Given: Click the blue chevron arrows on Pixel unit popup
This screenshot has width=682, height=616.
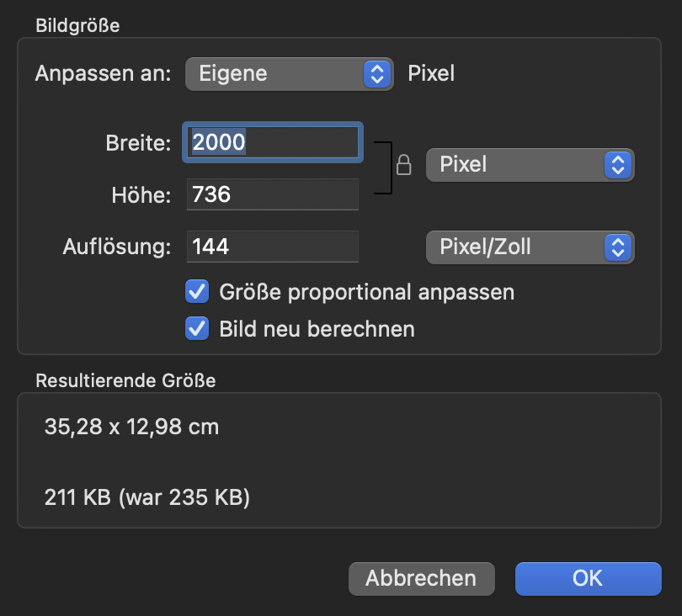Looking at the screenshot, I should (618, 164).
